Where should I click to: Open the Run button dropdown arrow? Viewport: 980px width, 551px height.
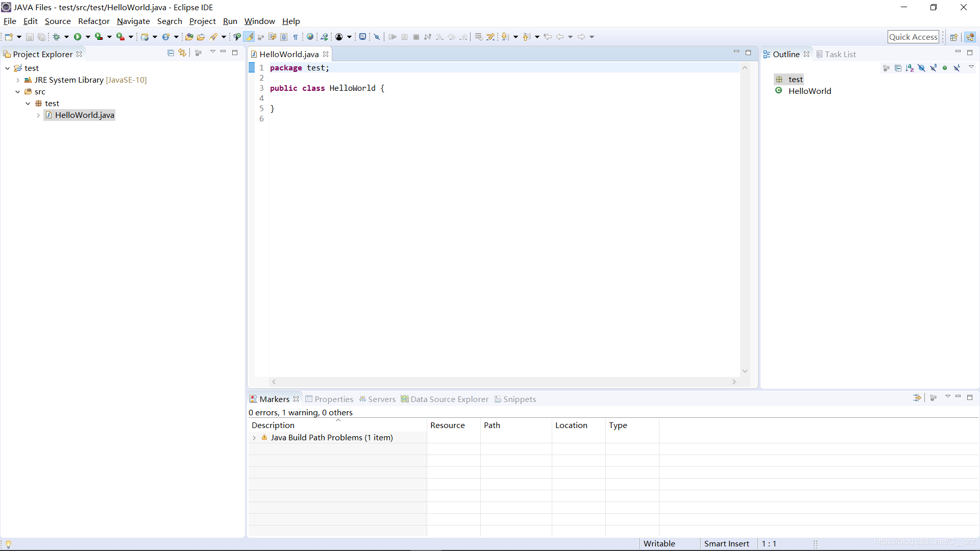point(88,37)
